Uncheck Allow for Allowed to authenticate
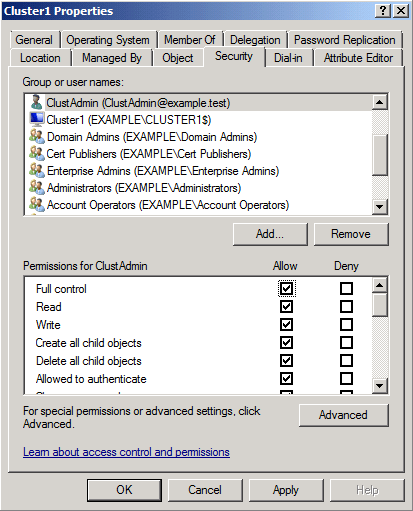Image resolution: width=413 pixels, height=511 pixels. tap(286, 379)
